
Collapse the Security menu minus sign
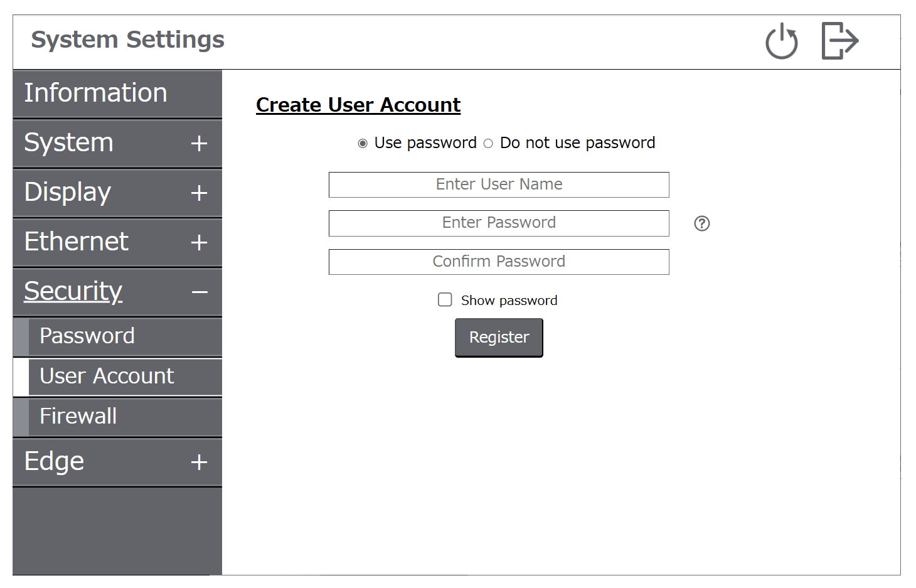point(200,292)
